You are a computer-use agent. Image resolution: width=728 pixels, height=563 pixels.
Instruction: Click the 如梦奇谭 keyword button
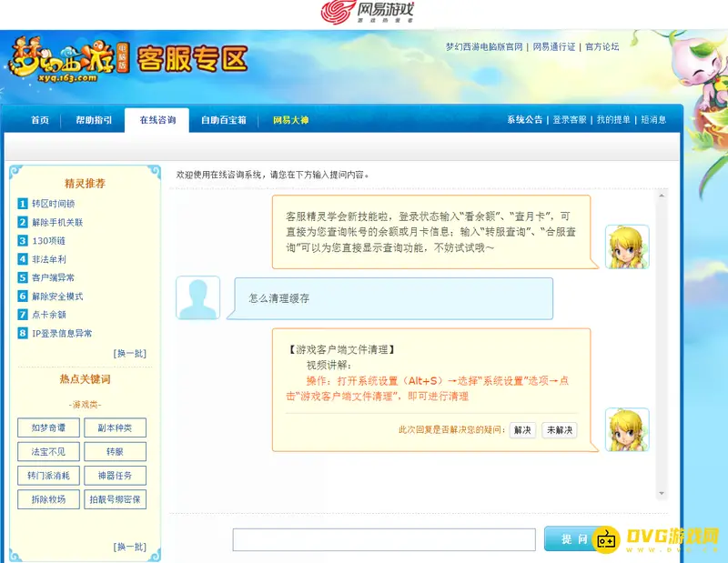click(49, 427)
